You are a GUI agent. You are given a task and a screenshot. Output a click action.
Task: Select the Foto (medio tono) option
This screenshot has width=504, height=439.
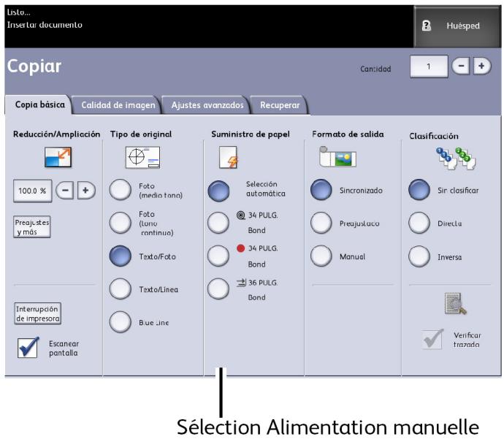pyautogui.click(x=120, y=190)
